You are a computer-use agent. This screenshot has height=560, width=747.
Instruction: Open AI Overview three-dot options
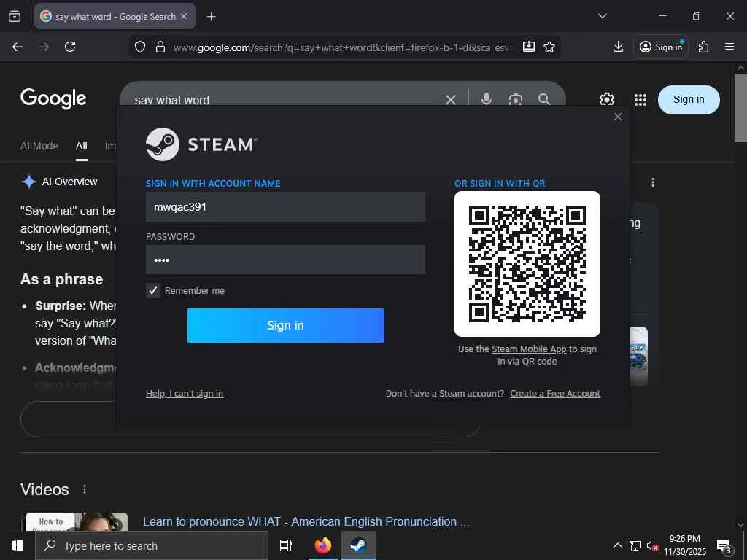653,182
